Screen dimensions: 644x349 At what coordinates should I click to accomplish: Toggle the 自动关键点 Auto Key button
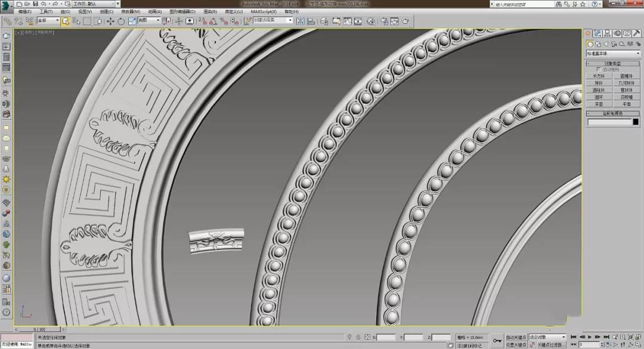point(516,337)
